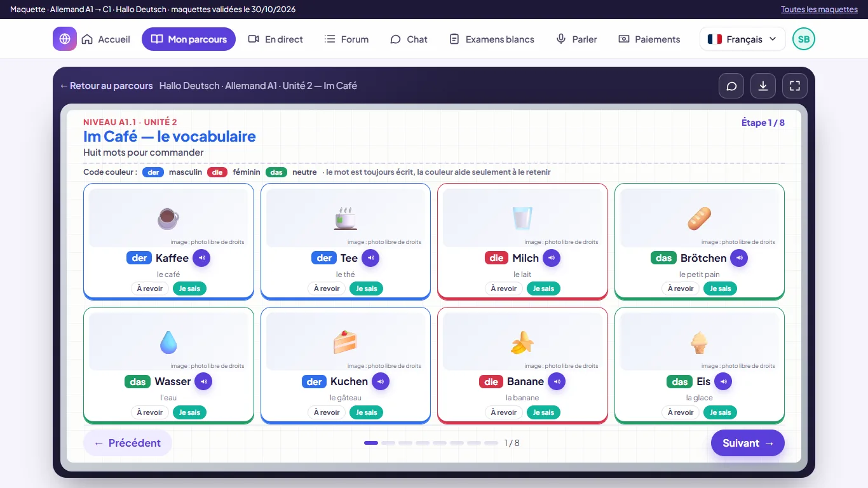This screenshot has height=488, width=868.
Task: Mark Kuchen as Je sais
Action: point(367,412)
